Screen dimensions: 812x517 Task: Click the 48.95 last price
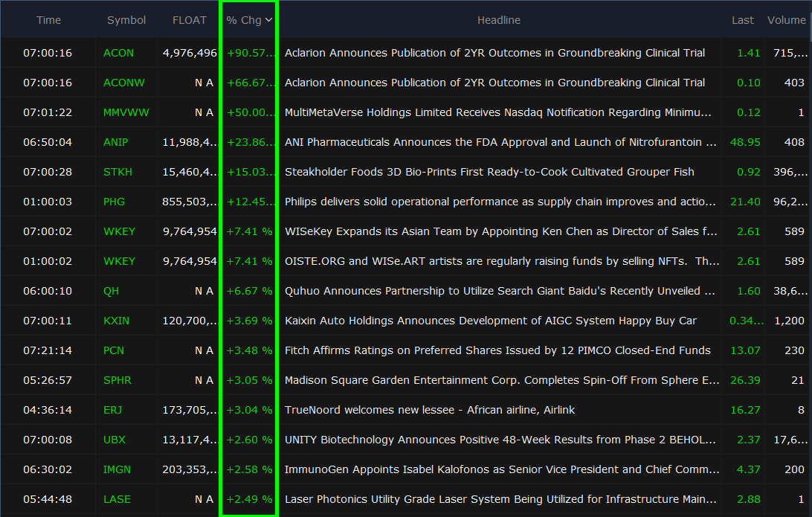point(745,142)
